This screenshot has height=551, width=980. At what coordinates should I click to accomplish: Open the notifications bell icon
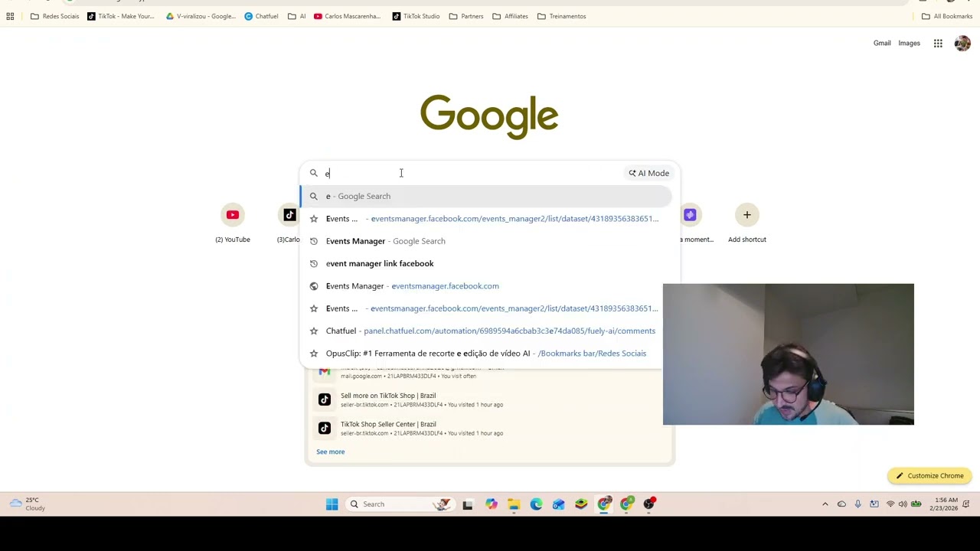click(966, 504)
